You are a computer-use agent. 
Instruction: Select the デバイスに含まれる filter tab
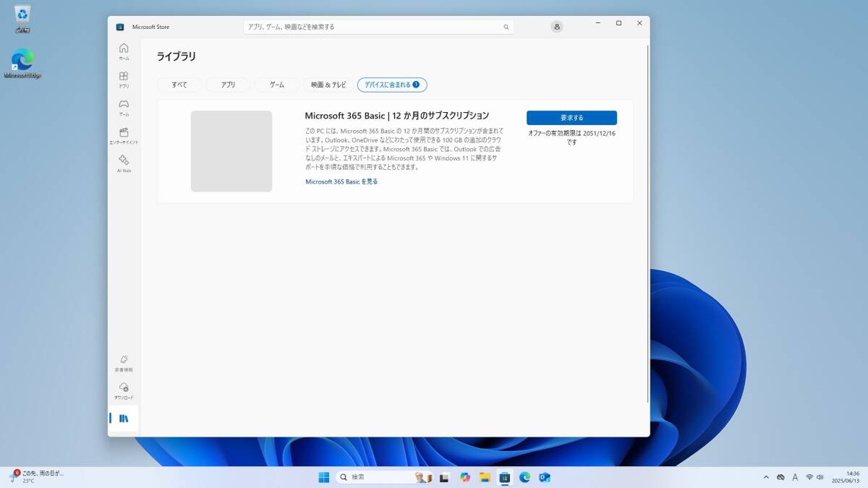pyautogui.click(x=392, y=85)
